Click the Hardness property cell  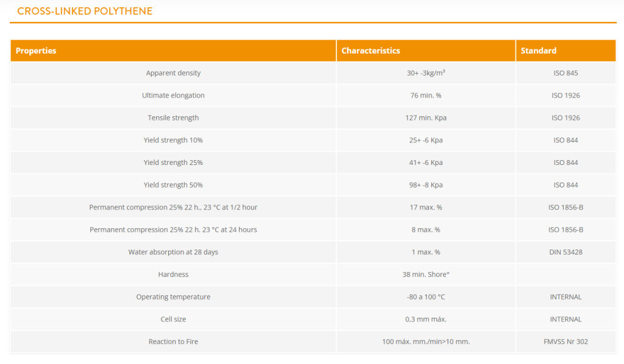click(173, 275)
